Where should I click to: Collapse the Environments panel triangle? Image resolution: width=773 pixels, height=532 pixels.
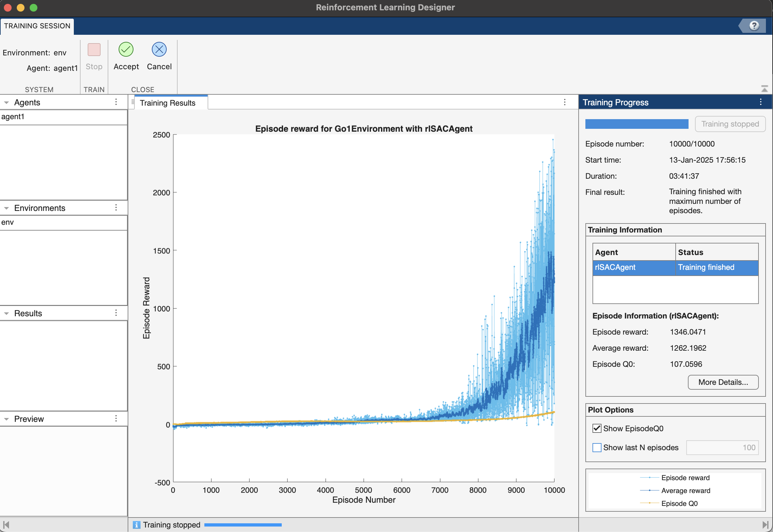(6, 208)
